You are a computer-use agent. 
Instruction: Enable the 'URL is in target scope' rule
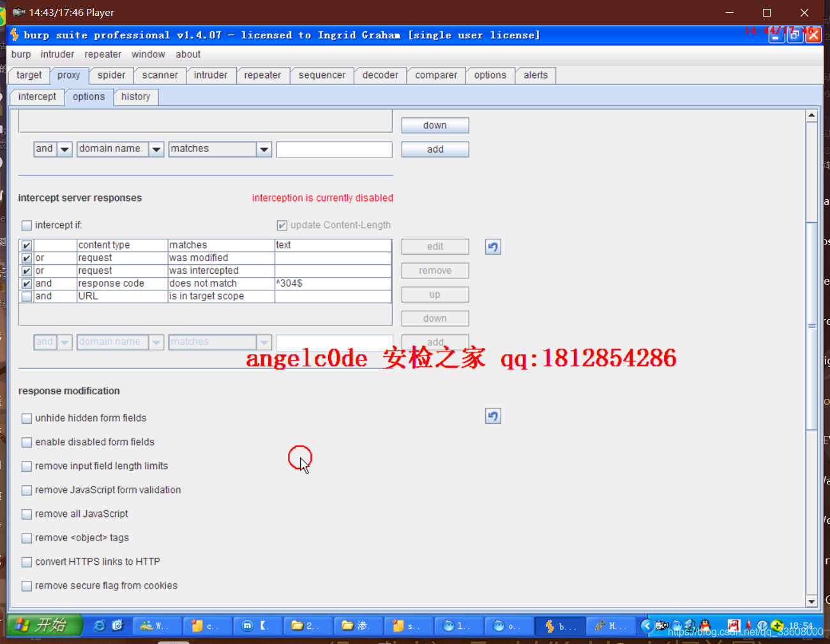27,296
